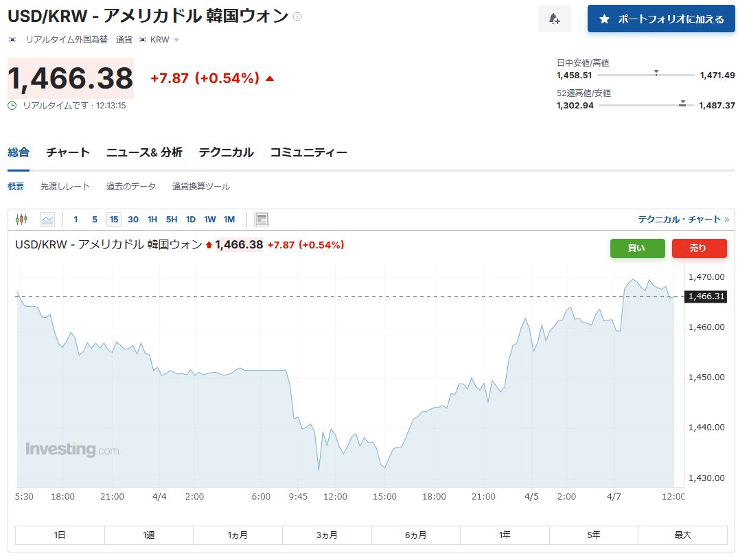Select the 1D chart interval

(191, 220)
